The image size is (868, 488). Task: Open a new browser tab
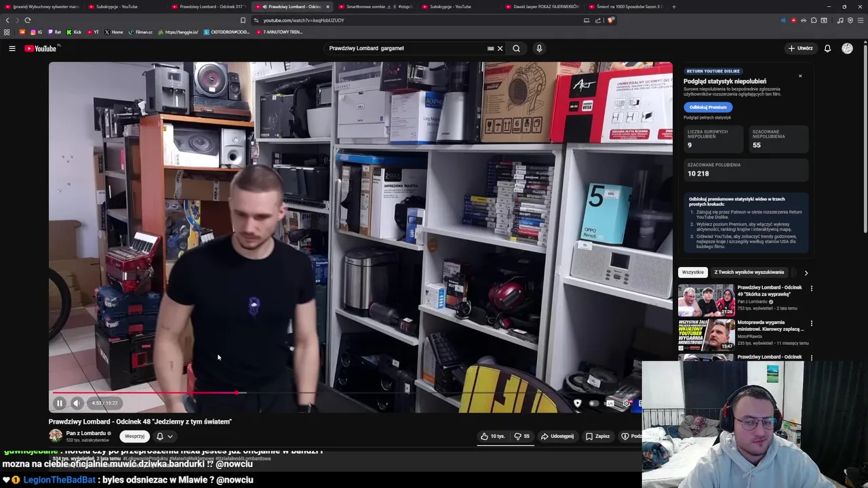point(673,7)
